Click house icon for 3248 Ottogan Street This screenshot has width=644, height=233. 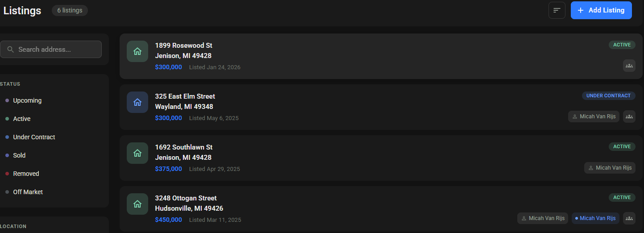(137, 204)
